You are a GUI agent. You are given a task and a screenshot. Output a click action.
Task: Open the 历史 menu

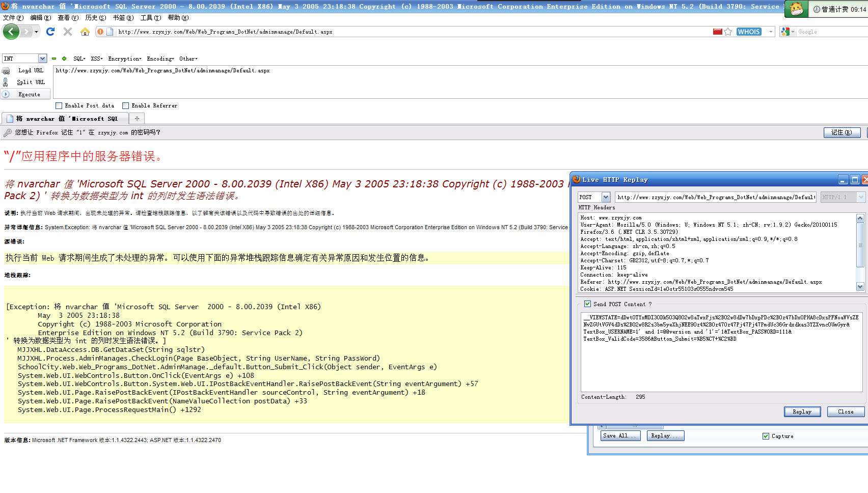pyautogui.click(x=95, y=18)
